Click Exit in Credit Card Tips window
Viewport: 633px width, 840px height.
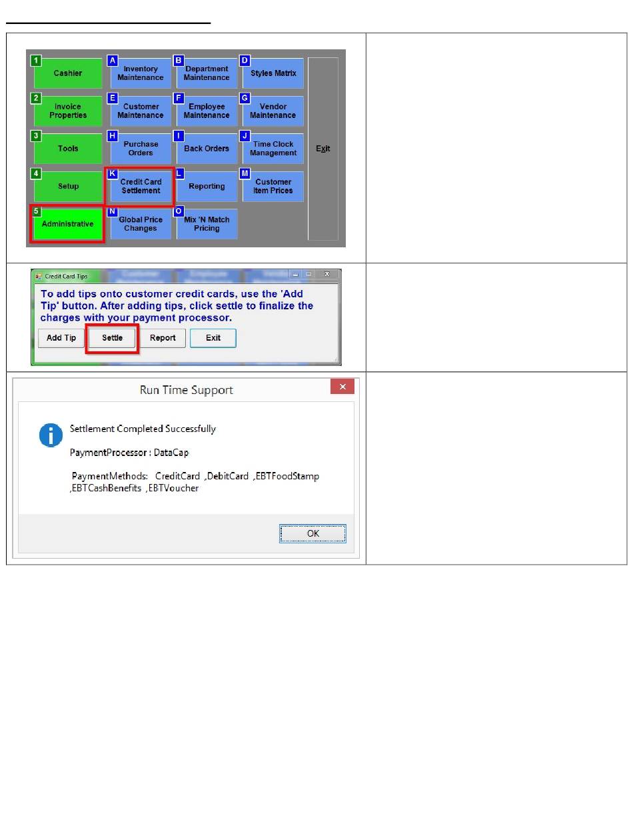click(x=213, y=338)
